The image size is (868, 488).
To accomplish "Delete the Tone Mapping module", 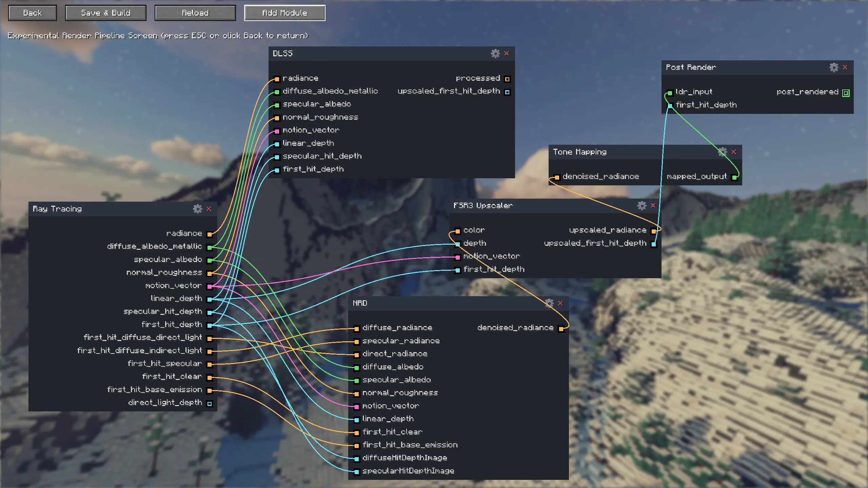I will pyautogui.click(x=734, y=152).
